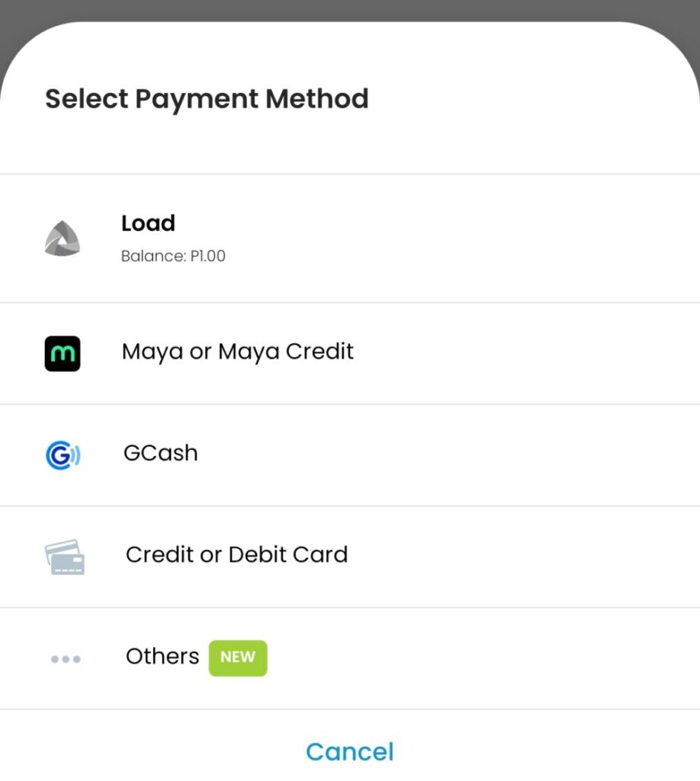Screen dimensions: 700x781
Task: Tap the gray Load wallet icon
Action: point(63,239)
